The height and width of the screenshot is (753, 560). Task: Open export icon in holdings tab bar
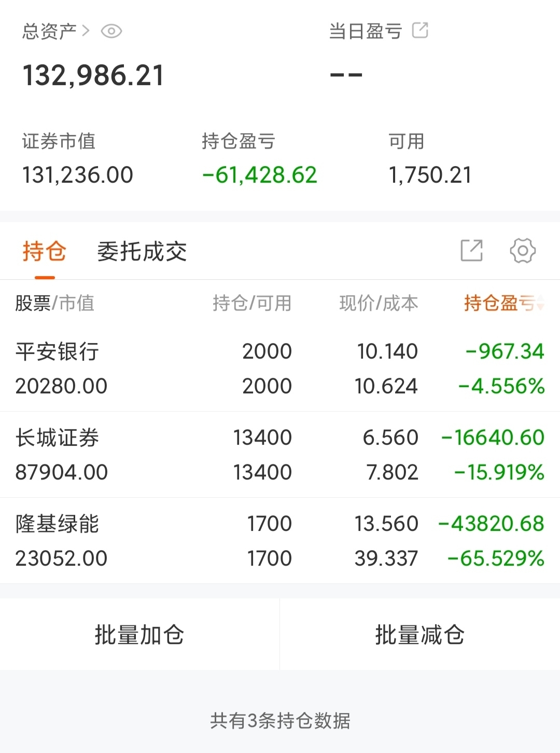[x=472, y=251]
